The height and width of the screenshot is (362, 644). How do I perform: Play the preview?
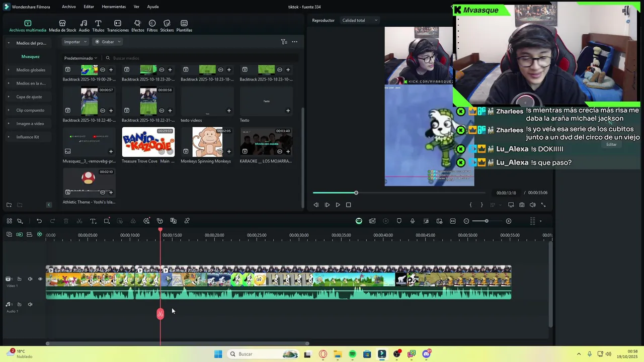pyautogui.click(x=338, y=205)
